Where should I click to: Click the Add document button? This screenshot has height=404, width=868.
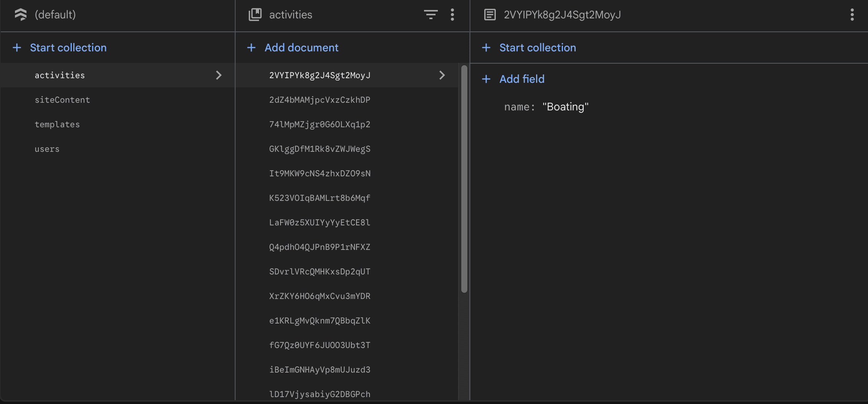[x=301, y=48]
